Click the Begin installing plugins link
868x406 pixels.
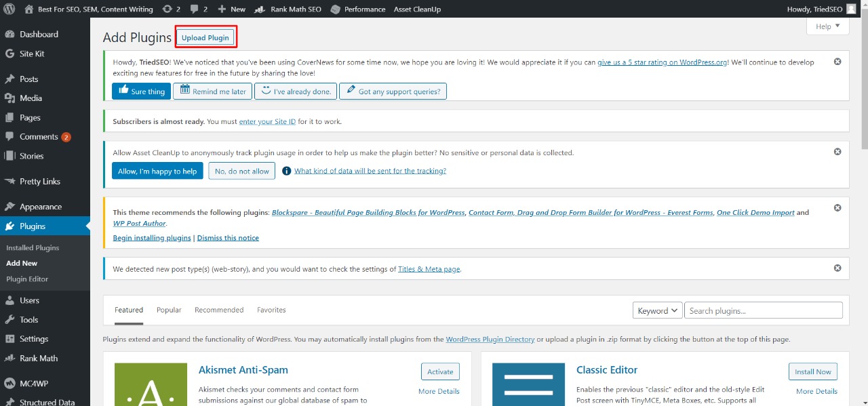tap(152, 238)
